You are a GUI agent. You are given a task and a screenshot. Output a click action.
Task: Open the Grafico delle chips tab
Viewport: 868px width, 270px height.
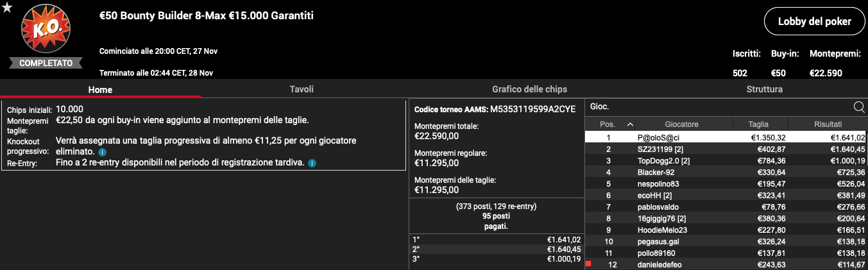(529, 89)
